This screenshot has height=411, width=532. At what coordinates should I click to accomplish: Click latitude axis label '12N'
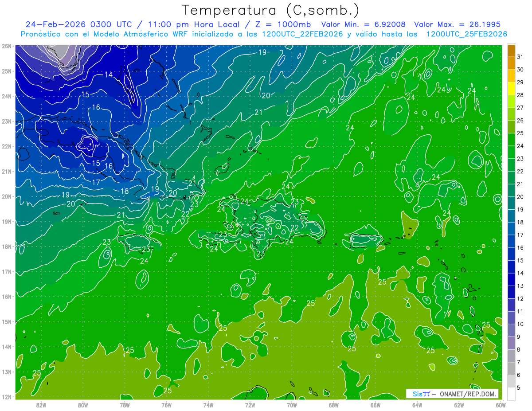(7, 397)
